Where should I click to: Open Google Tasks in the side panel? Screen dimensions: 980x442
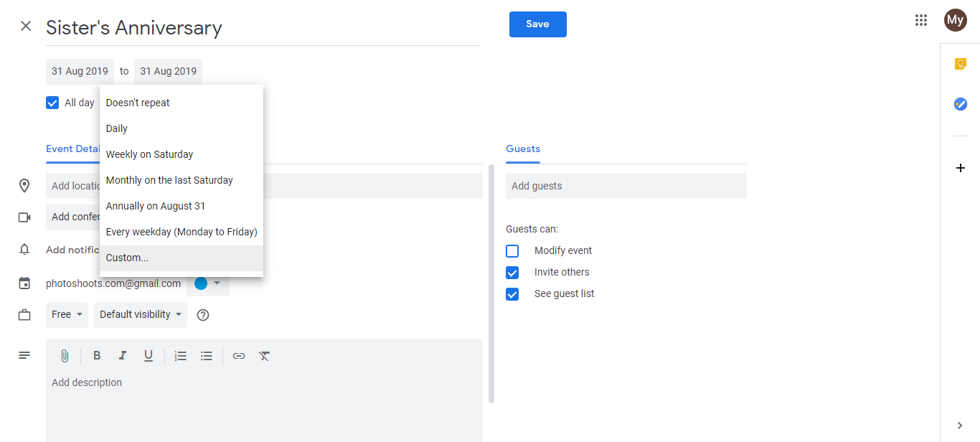961,104
